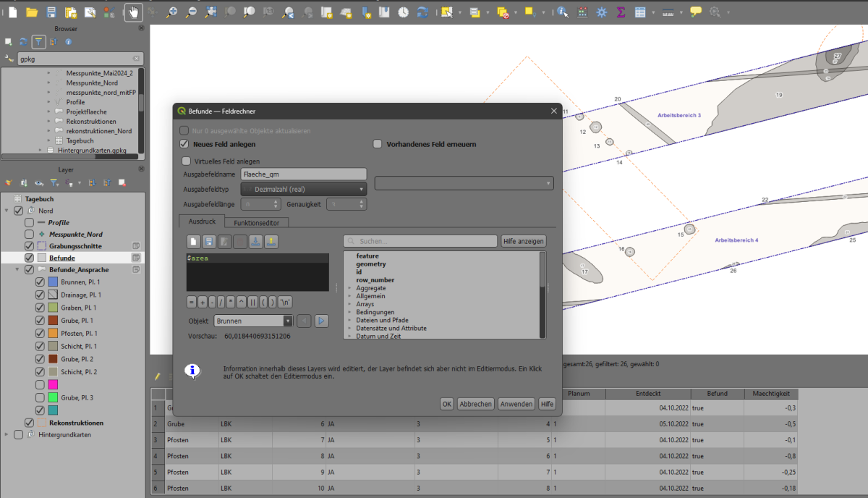Click next feature arrow beside Objekt
Image resolution: width=868 pixels, height=498 pixels.
[x=322, y=321]
